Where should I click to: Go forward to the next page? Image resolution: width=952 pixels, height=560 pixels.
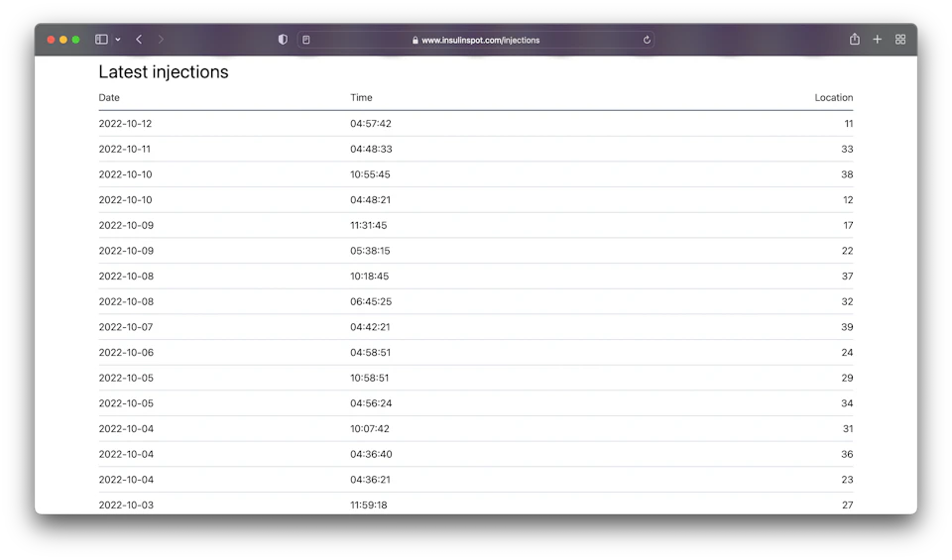[161, 40]
